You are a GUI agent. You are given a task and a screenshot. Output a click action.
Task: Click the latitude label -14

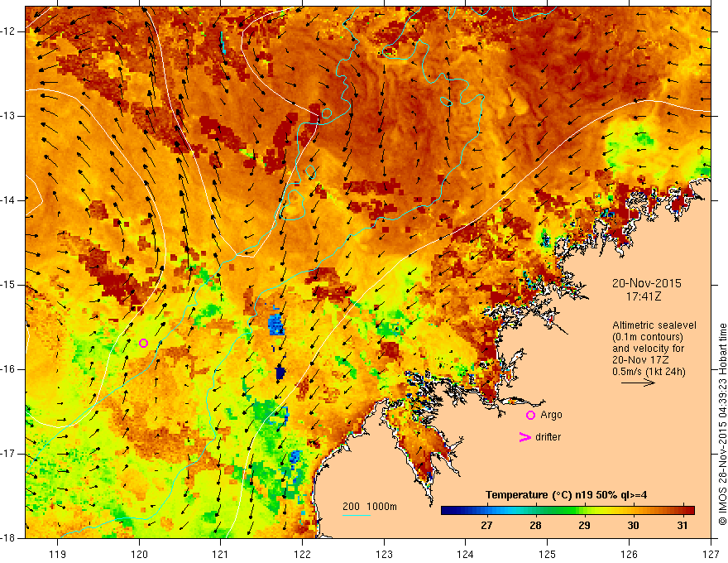(x=8, y=200)
